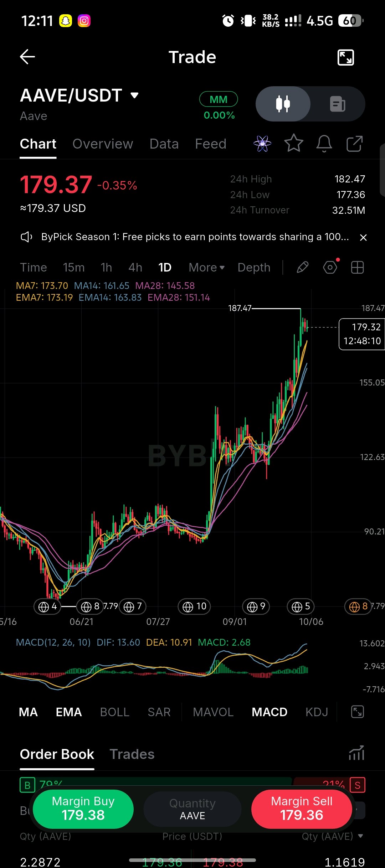
Task: Select the Chart tab
Action: pos(38,144)
